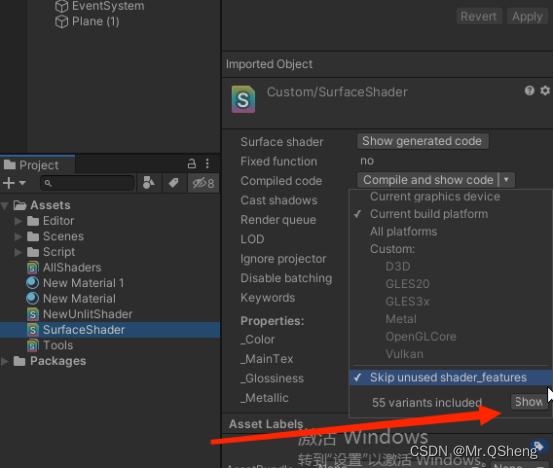This screenshot has width=554, height=469.
Task: Click the Plane (1) cube icon
Action: [x=62, y=22]
